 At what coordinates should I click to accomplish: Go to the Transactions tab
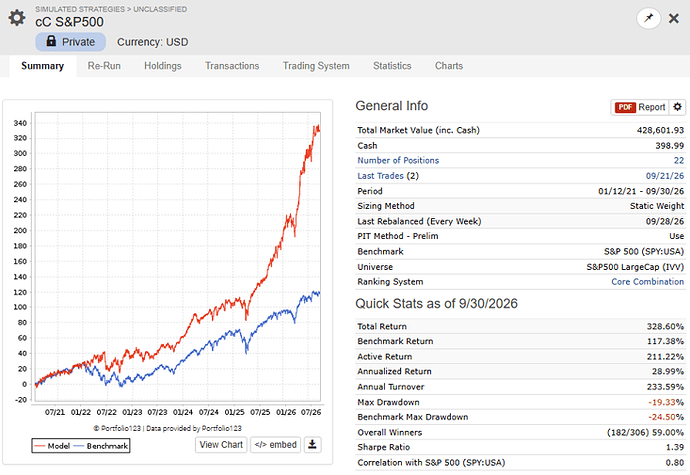(232, 66)
